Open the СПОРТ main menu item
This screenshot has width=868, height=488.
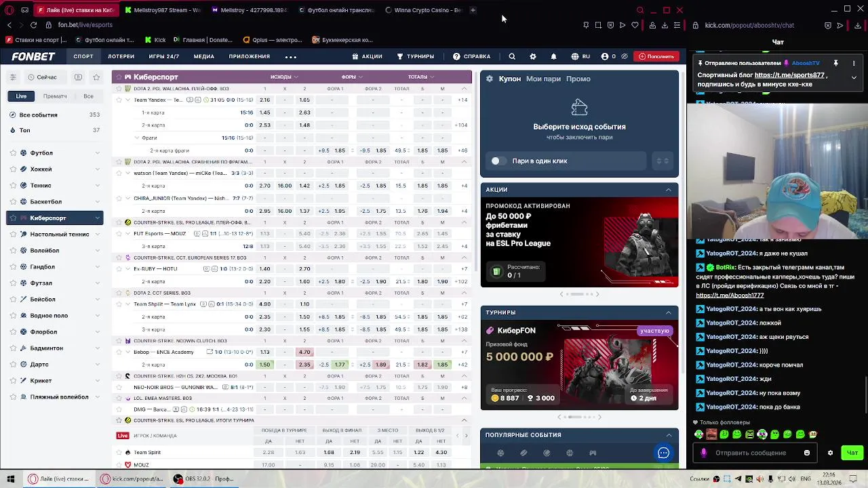click(83, 56)
